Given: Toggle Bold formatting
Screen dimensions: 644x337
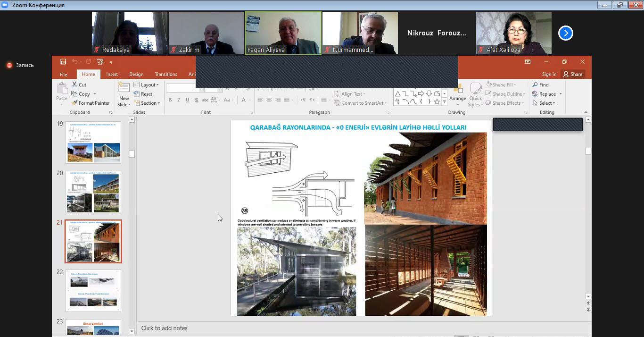Looking at the screenshot, I should (x=170, y=100).
